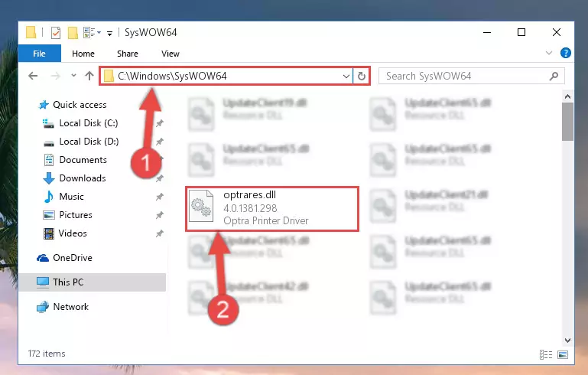Open Pictures in the sidebar
The image size is (588, 375).
(x=76, y=215)
